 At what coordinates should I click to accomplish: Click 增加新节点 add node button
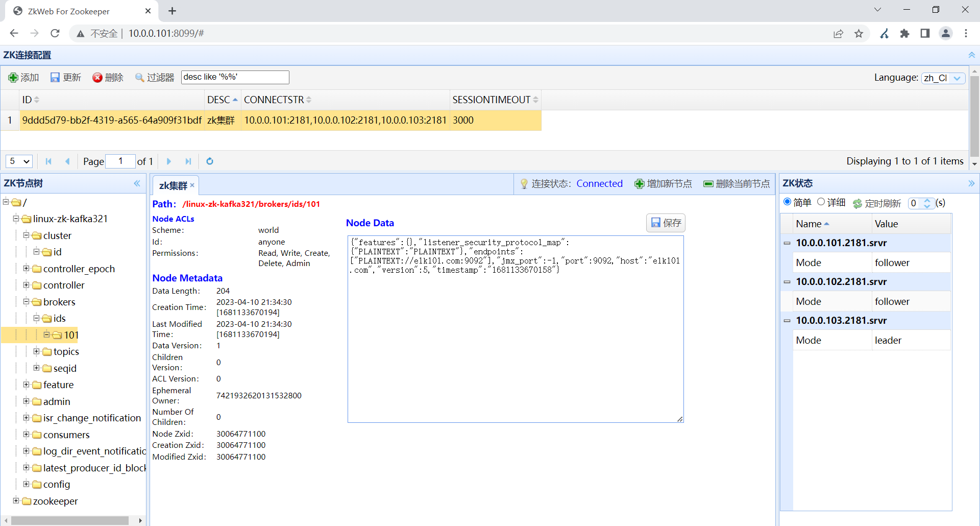coord(663,184)
